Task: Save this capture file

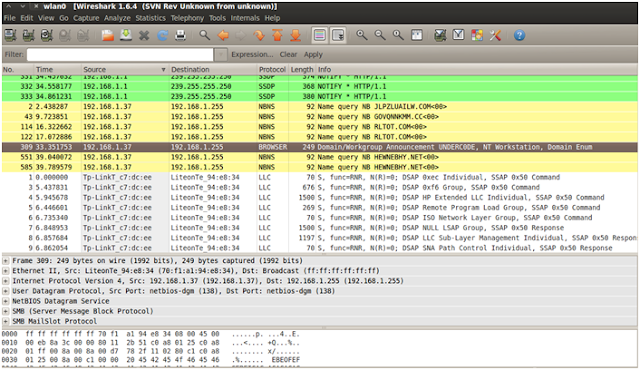Action: 126,35
